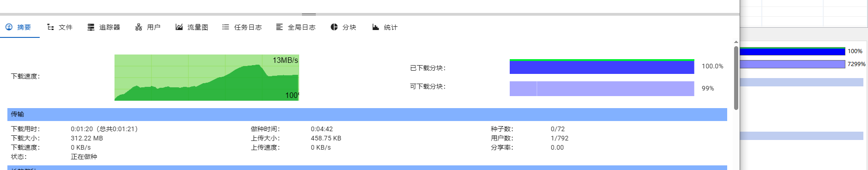Click the 流量图 traffic chart icon
Viewport: 868px width, 170px height.
(x=179, y=27)
